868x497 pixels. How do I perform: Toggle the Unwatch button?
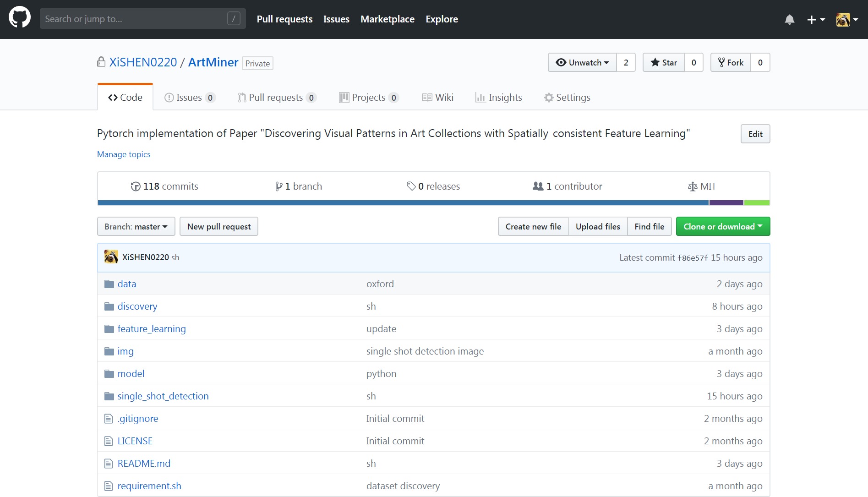(x=582, y=63)
